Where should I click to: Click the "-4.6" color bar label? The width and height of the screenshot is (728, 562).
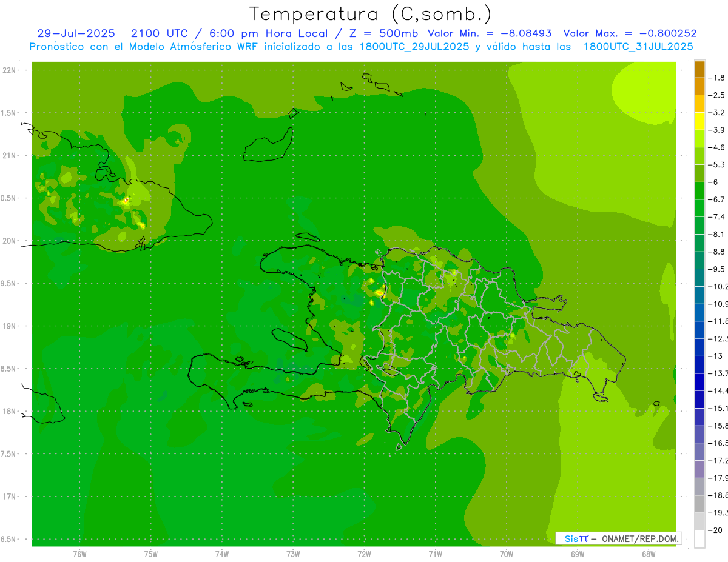(x=716, y=147)
